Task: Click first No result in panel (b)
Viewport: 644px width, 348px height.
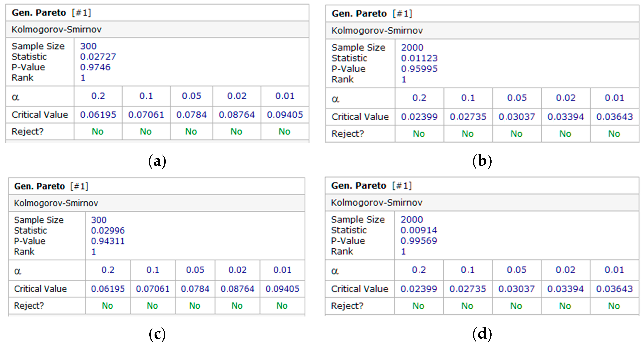Action: coord(419,134)
